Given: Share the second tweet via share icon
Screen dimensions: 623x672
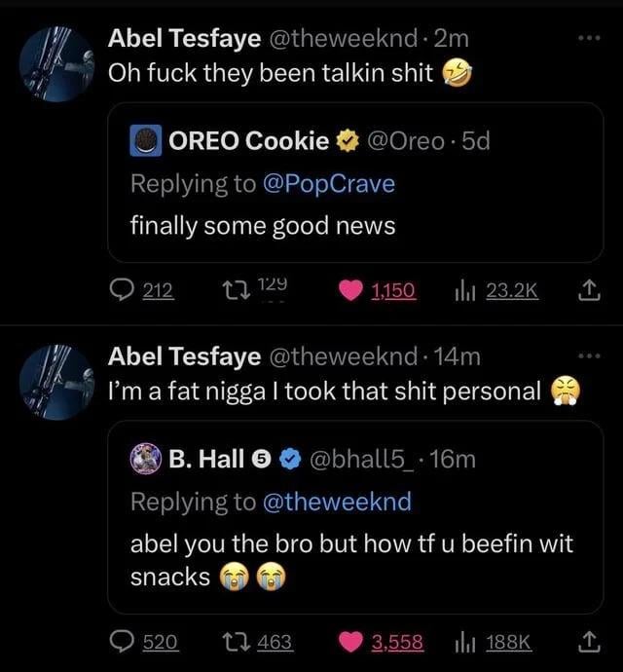Looking at the screenshot, I should (x=588, y=642).
